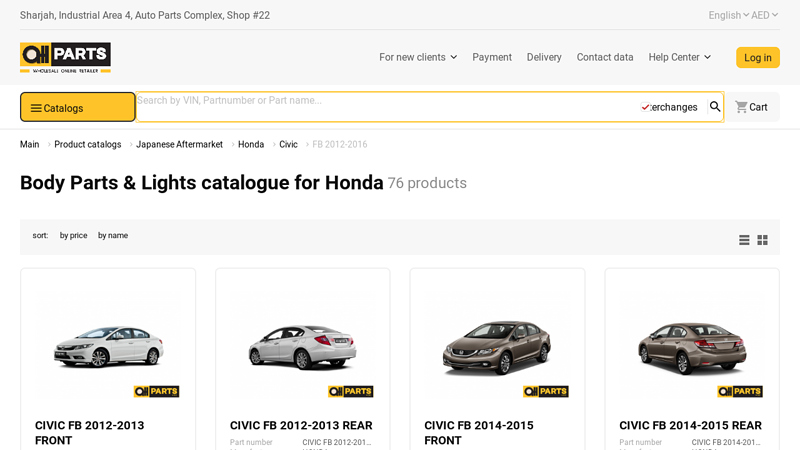Sort products by price

(73, 235)
